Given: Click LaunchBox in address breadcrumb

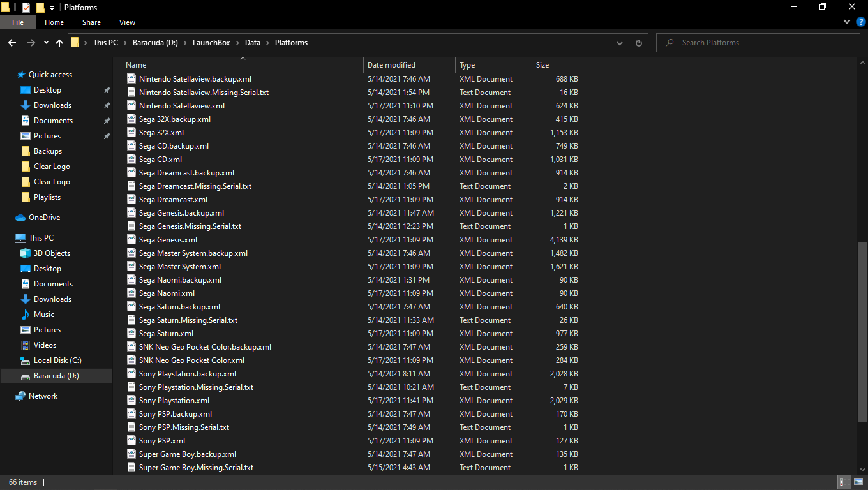Looking at the screenshot, I should pos(211,43).
